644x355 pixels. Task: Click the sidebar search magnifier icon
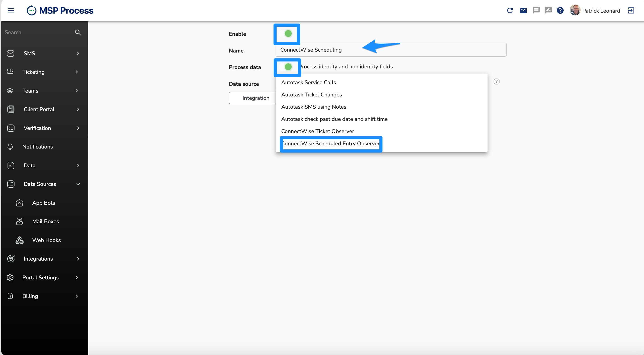tap(78, 33)
